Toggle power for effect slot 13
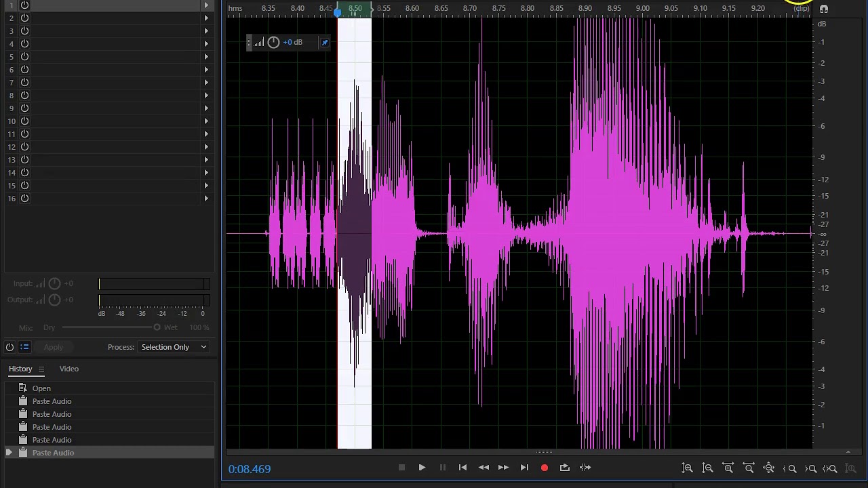Screen dimensions: 868x488 tap(24, 159)
